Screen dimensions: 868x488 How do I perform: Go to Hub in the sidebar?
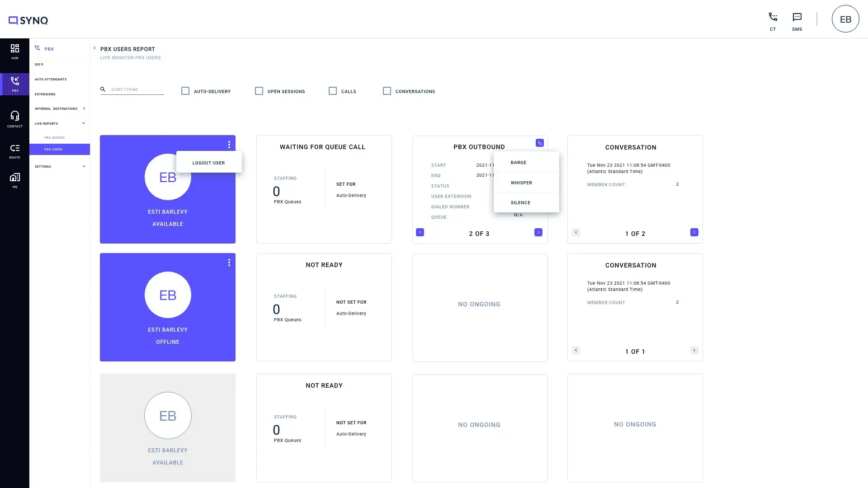[15, 52]
